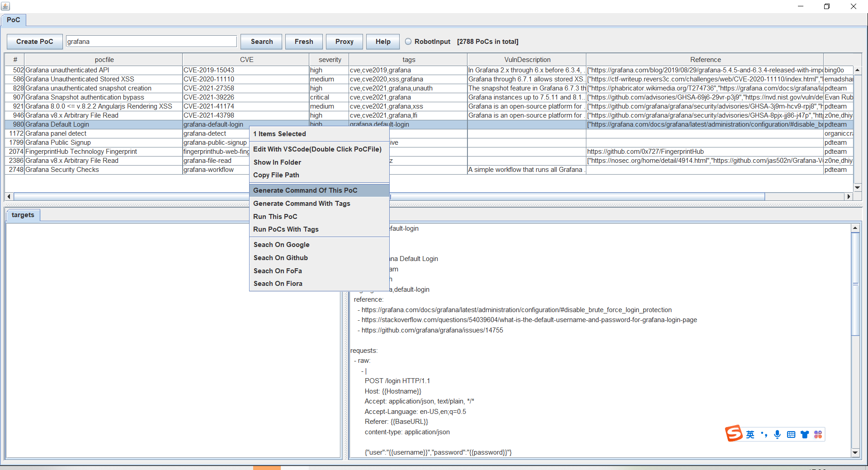Click the github grafana issues 14755 line

pos(430,330)
